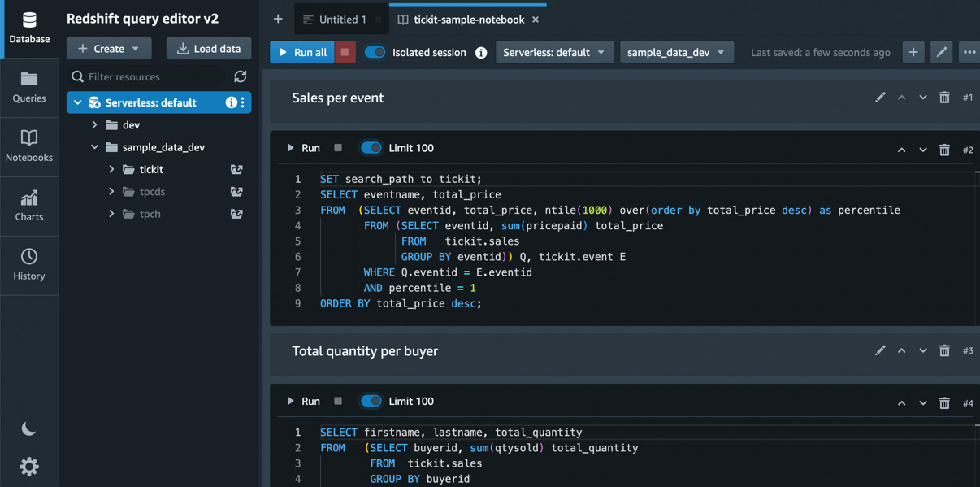Screen dimensions: 980x487
Task: Click the Run all button
Action: pyautogui.click(x=302, y=52)
